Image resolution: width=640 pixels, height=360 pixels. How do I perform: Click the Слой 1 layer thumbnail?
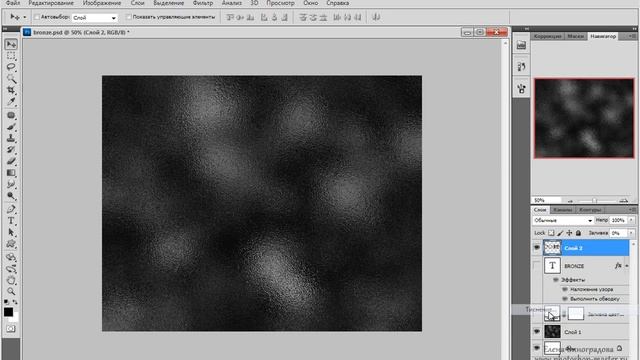(552, 331)
